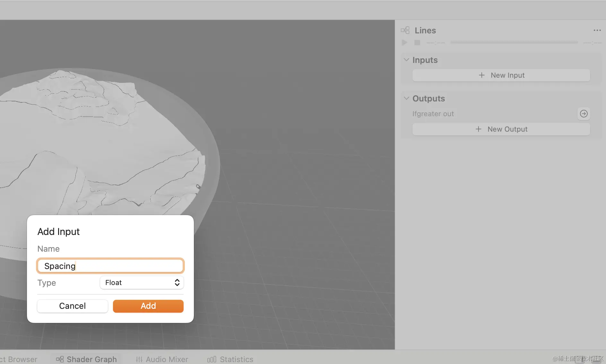This screenshot has height=364, width=606.
Task: Click the arrow icon next to Ifgreater out
Action: (584, 114)
